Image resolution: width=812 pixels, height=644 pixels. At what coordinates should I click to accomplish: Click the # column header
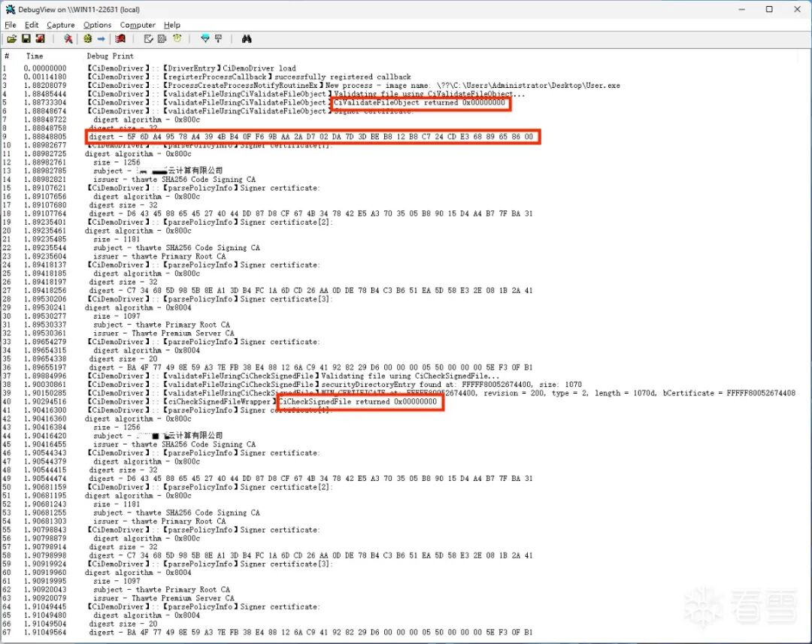tap(8, 56)
